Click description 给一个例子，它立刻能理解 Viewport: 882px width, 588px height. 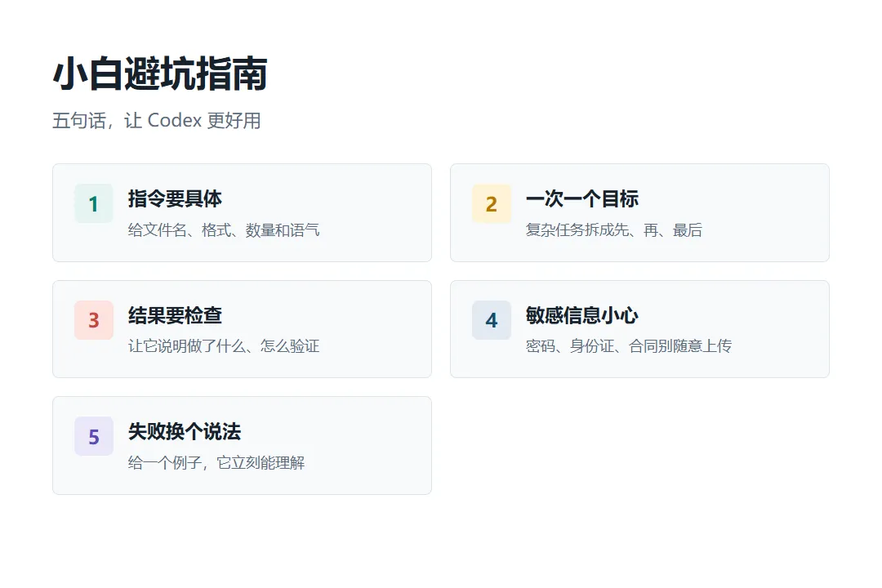[216, 462]
